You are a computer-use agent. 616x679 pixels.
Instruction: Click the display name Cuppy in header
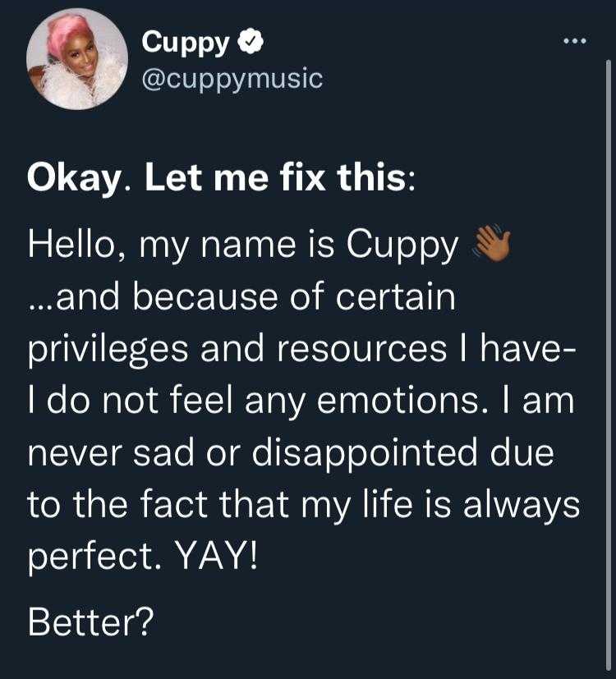[185, 43]
